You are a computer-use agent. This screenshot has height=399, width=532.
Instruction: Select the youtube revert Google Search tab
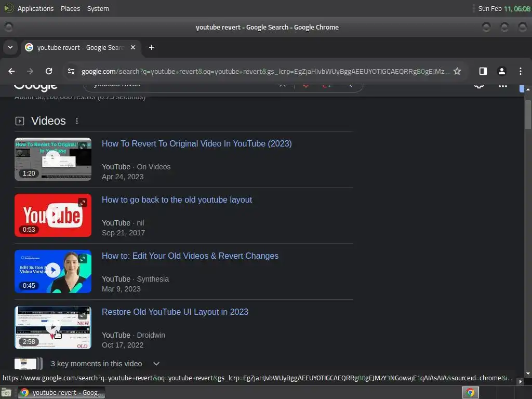click(81, 47)
